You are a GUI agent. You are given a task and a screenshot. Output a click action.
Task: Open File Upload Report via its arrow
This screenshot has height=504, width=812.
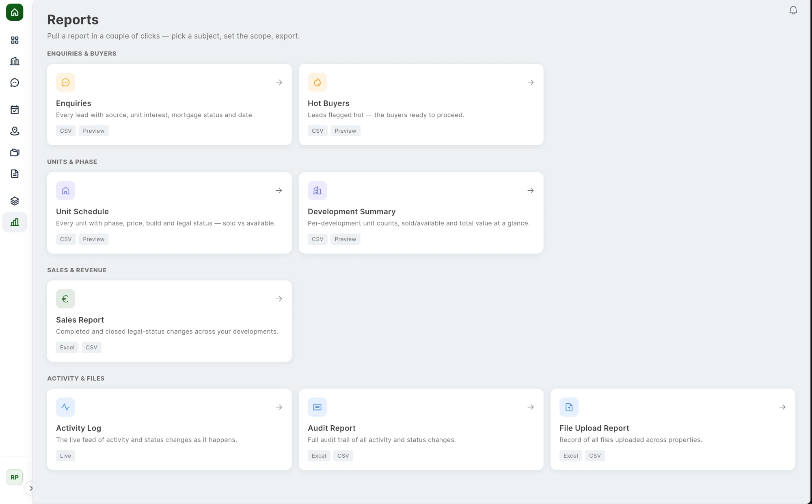point(782,407)
